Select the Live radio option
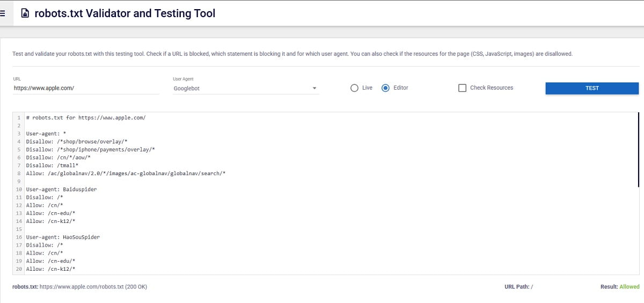 [x=354, y=88]
